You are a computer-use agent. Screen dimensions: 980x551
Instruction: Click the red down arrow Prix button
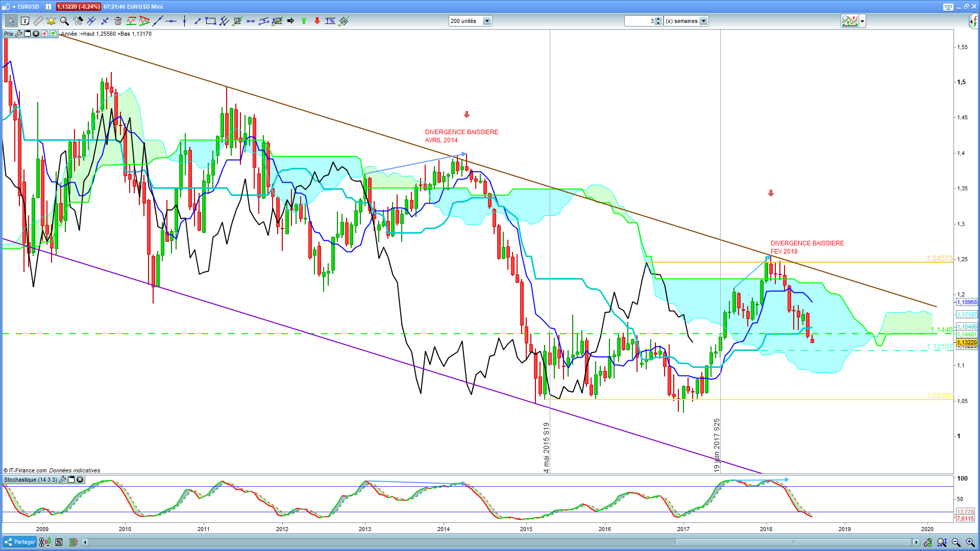tap(44, 34)
